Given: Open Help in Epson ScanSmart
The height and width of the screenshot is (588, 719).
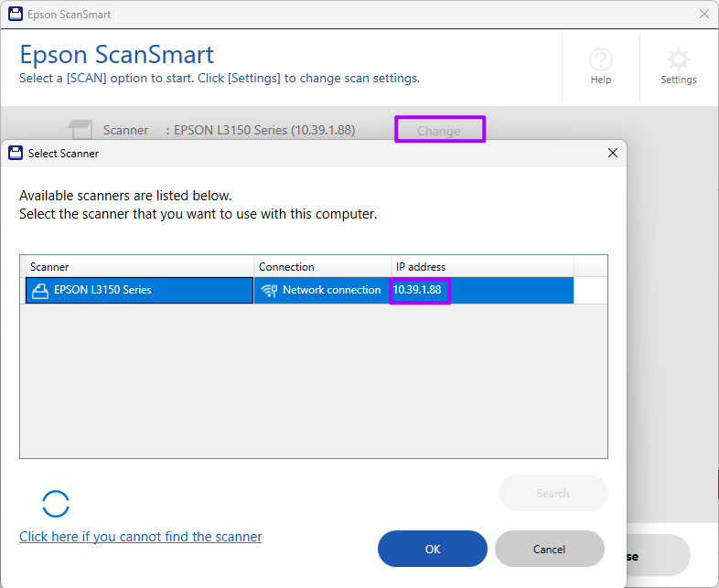Looking at the screenshot, I should click(601, 67).
